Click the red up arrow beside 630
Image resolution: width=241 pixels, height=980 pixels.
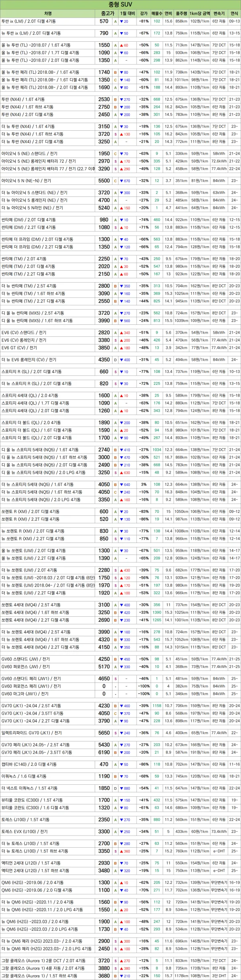[x=121, y=473]
